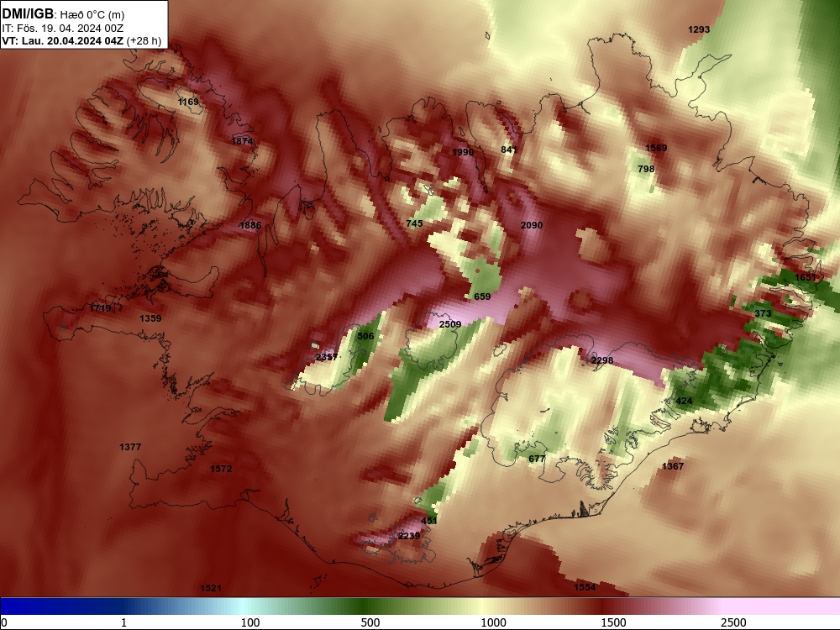
Task: Click the map value 1572
Action: pos(221,469)
